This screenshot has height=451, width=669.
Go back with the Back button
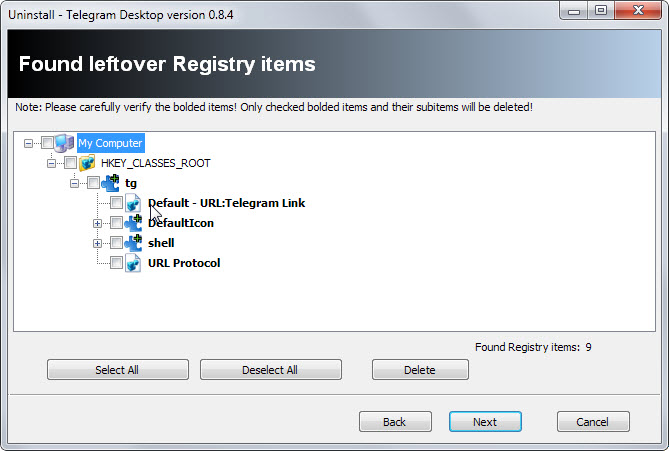[x=395, y=422]
